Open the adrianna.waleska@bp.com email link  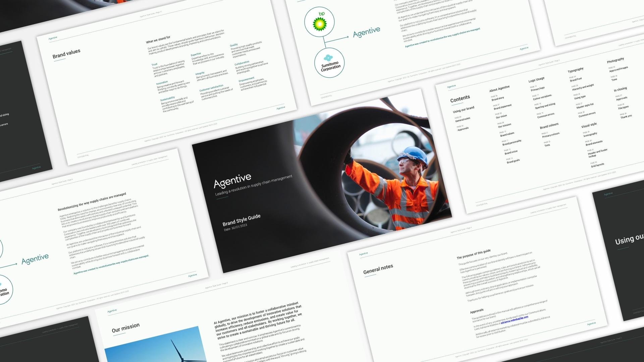coord(514,320)
